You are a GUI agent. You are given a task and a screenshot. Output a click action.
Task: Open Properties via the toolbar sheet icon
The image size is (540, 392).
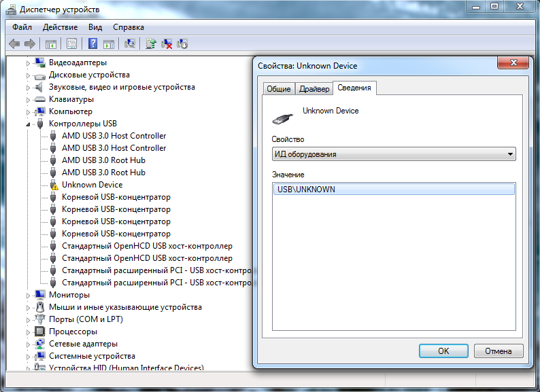coord(71,43)
